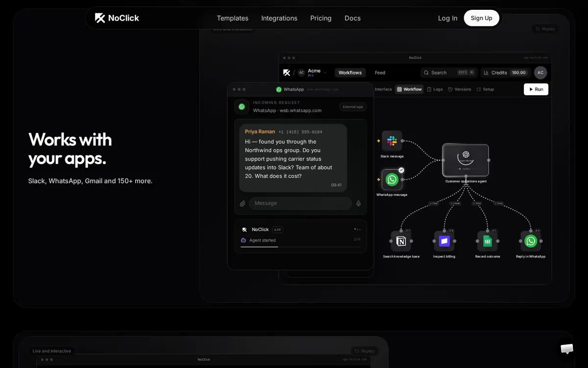
Task: Open the three-dot menu on the NoClick card
Action: tap(357, 229)
